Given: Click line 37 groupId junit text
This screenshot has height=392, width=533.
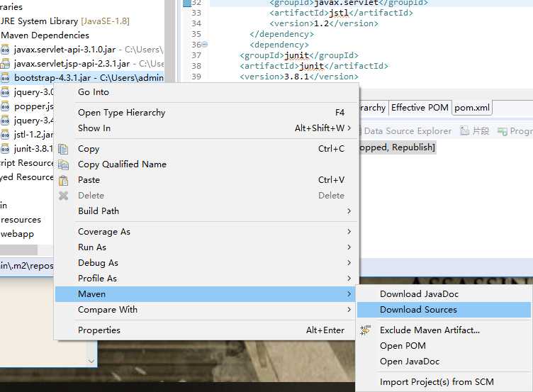Looking at the screenshot, I should 297,55.
